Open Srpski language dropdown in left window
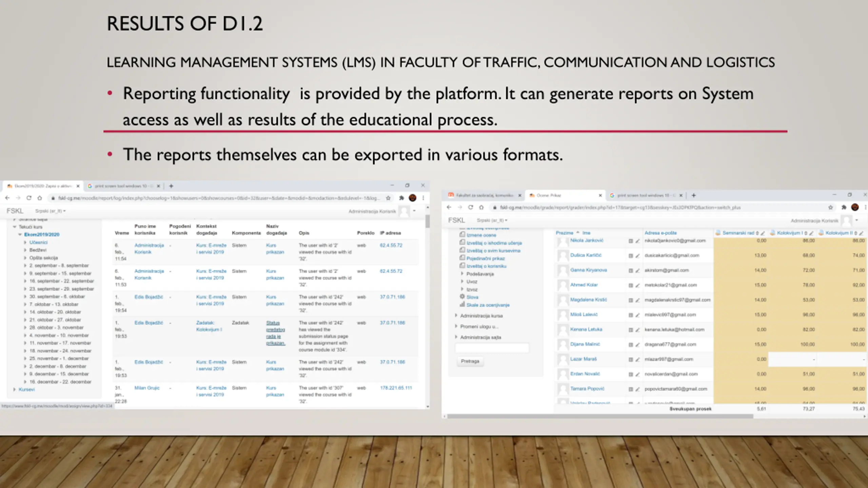 tap(51, 211)
